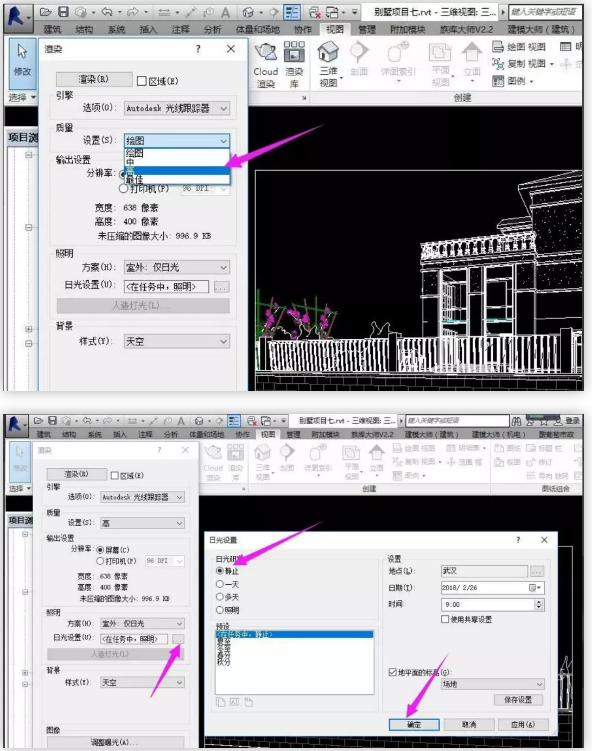The height and width of the screenshot is (751, 592).
Task: Click the highlighted Thin Lines icon in the top Quick Access toolbar
Action: [x=292, y=12]
